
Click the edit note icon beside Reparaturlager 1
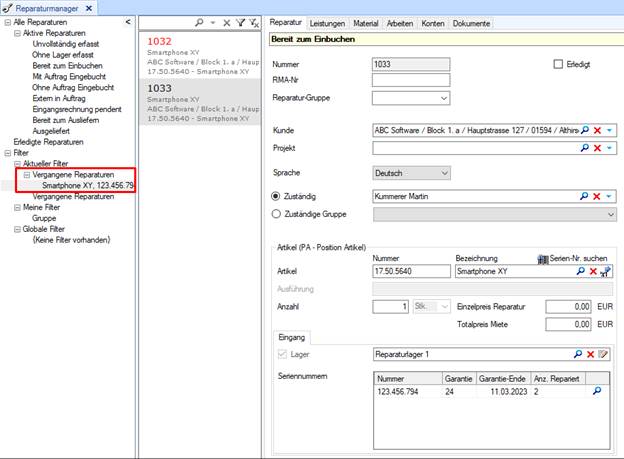(603, 354)
